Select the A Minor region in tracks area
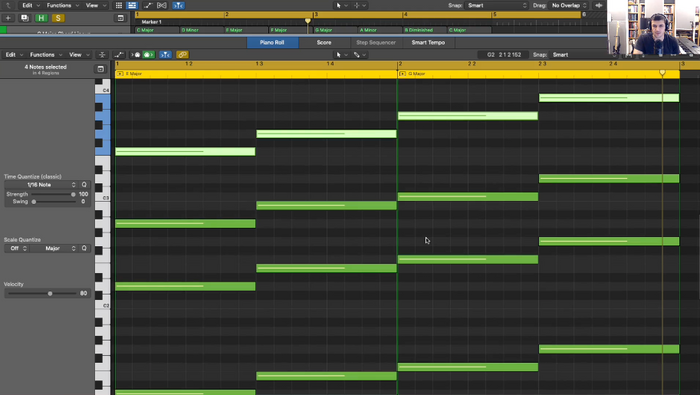This screenshot has height=395, width=700. [x=380, y=30]
